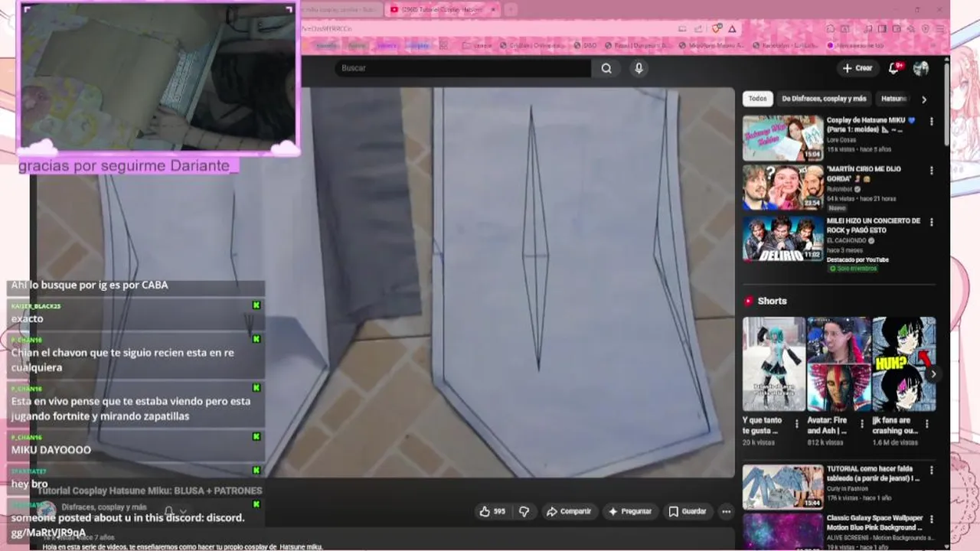Image resolution: width=980 pixels, height=551 pixels.
Task: Select the Hatsune filter chip
Action: click(x=893, y=99)
